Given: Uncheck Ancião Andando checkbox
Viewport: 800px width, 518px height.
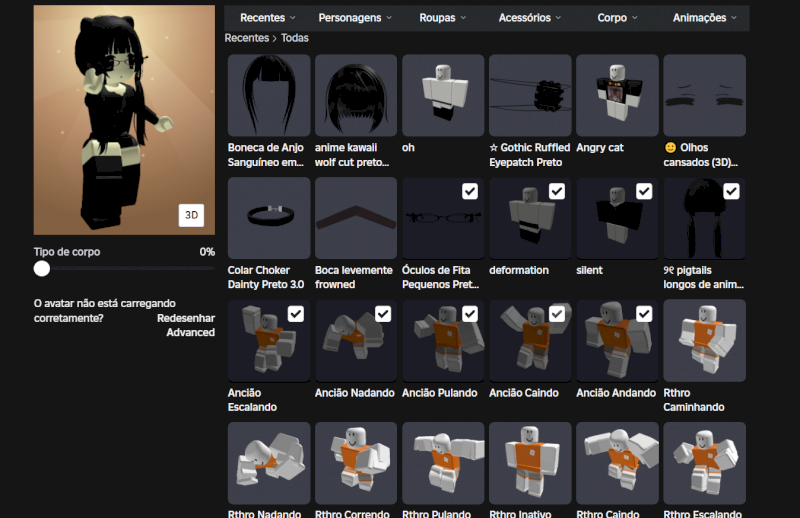Looking at the screenshot, I should pyautogui.click(x=644, y=314).
